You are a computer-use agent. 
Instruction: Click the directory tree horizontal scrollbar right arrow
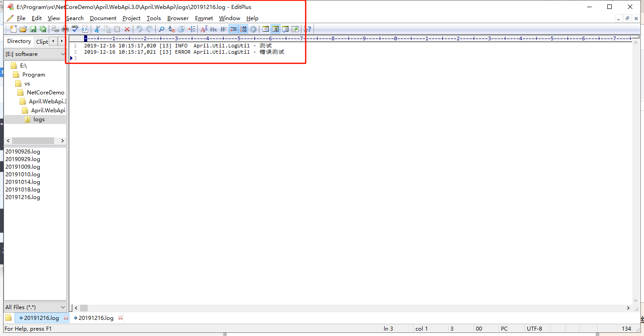[62, 141]
